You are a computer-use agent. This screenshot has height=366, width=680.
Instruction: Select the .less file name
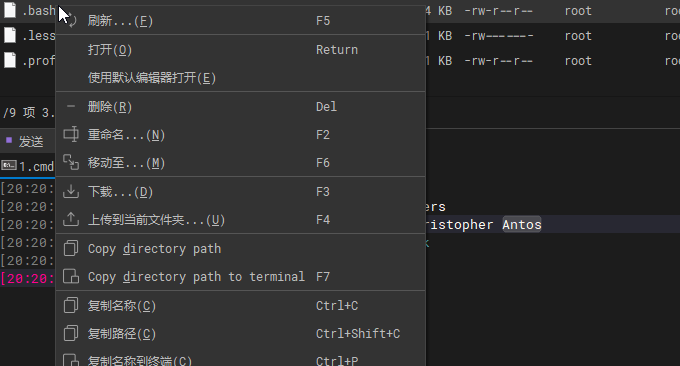point(39,36)
